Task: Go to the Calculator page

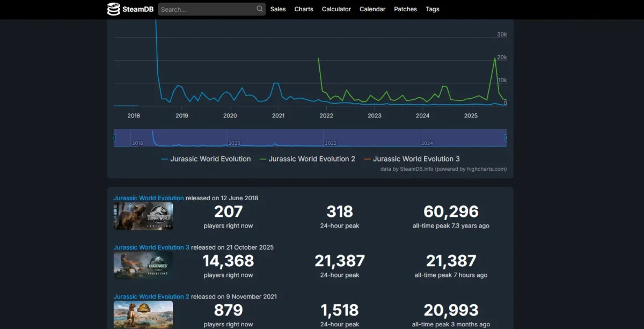Action: coord(336,9)
